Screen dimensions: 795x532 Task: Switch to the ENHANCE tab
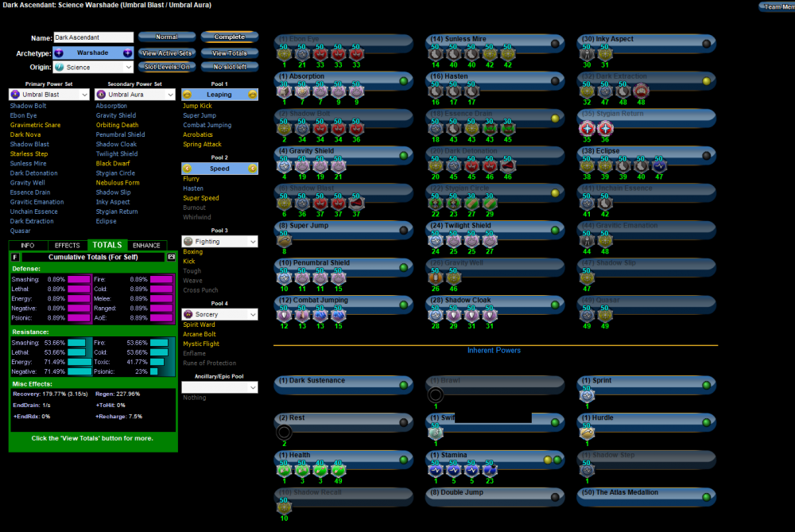[x=145, y=246]
